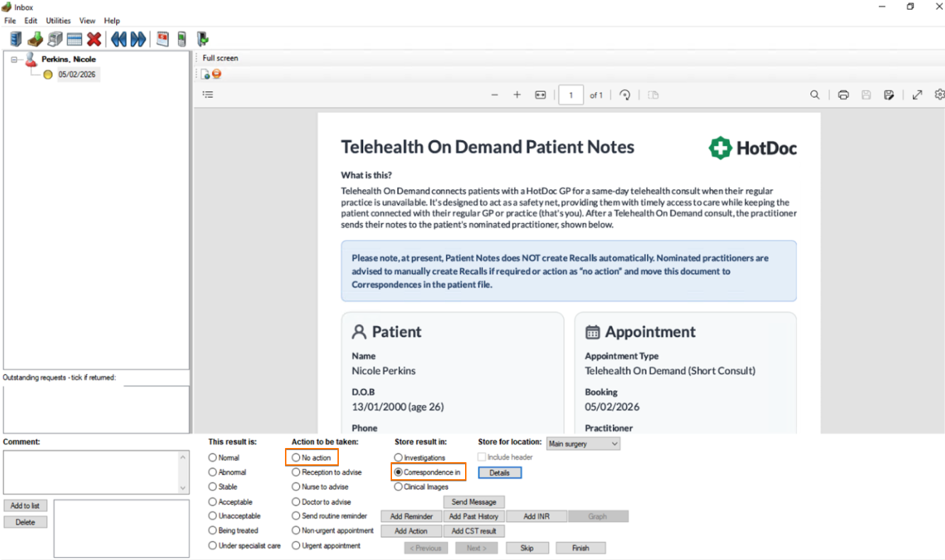Collapse the Perkins, Nicole tree node
Viewport: 945px width, 560px height.
point(14,60)
